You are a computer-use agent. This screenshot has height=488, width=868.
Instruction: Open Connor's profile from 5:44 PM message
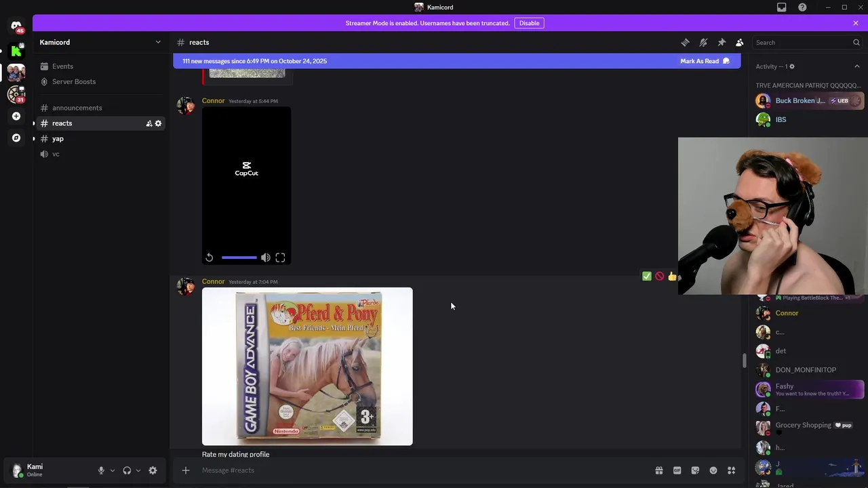click(213, 100)
